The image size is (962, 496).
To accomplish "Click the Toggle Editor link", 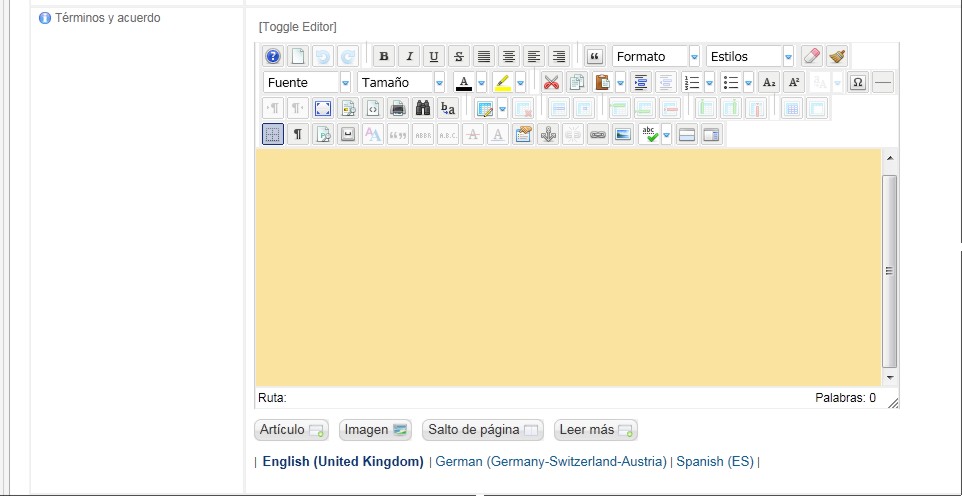I will pyautogui.click(x=298, y=26).
